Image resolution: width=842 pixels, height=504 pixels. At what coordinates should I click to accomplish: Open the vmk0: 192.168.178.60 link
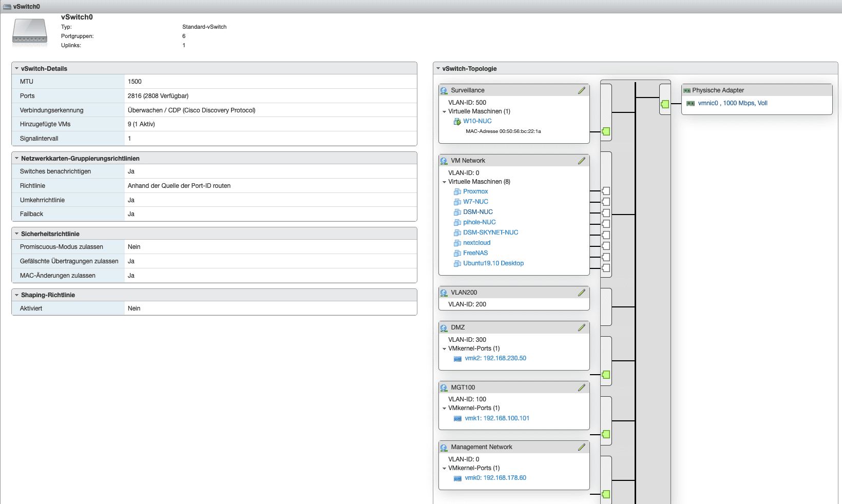coord(495,478)
